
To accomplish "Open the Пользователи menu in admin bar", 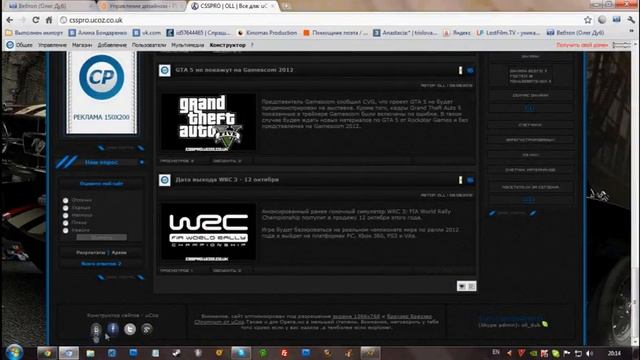I will (x=149, y=45).
